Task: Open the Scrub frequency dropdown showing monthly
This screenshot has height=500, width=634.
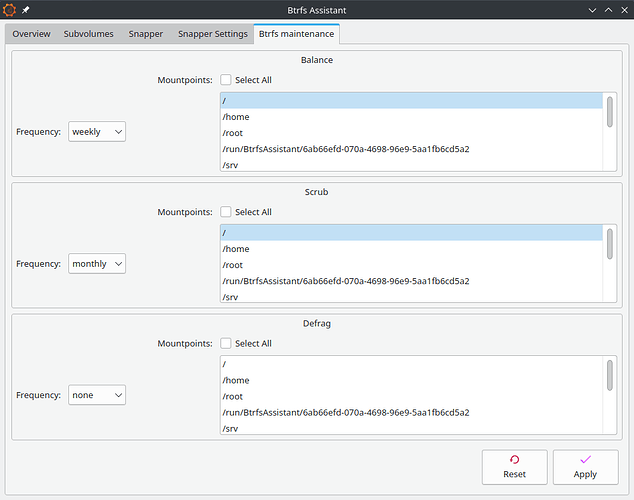Action: (97, 264)
